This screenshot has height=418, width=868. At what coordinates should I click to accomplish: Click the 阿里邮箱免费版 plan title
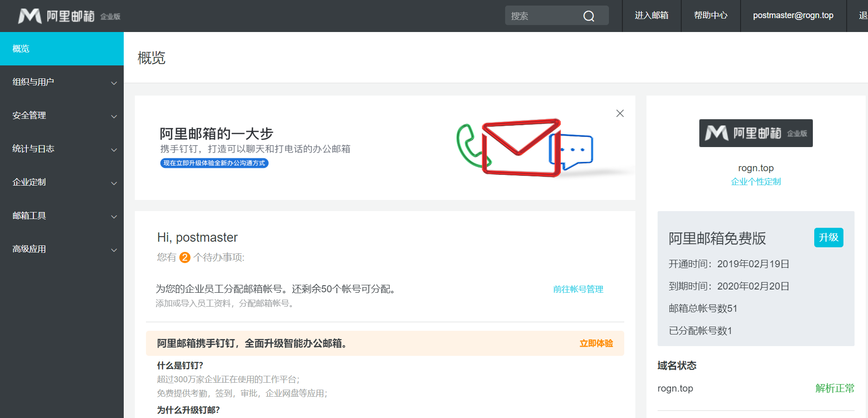point(717,238)
